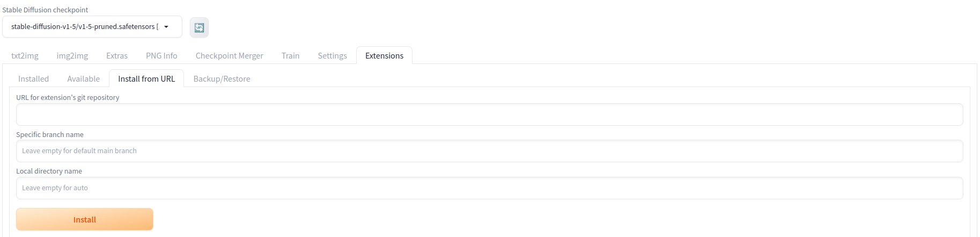Open the Checkpoint Merger tab

pyautogui.click(x=229, y=56)
